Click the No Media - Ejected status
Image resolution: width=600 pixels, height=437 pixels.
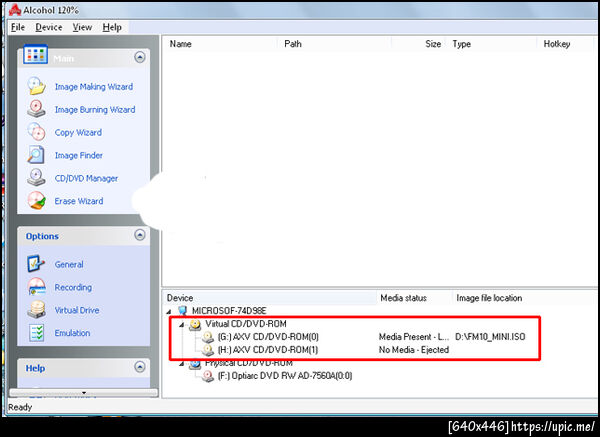coord(414,350)
